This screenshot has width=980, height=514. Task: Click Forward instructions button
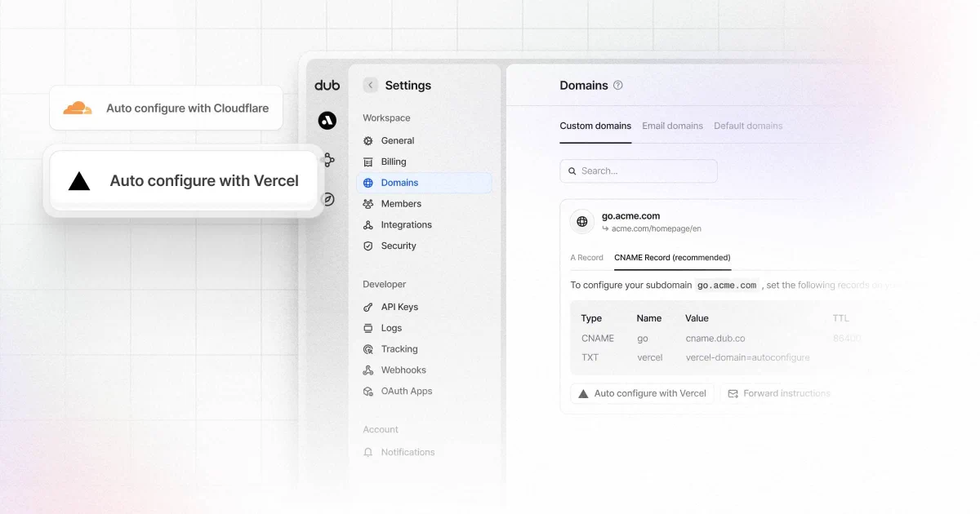coord(780,393)
